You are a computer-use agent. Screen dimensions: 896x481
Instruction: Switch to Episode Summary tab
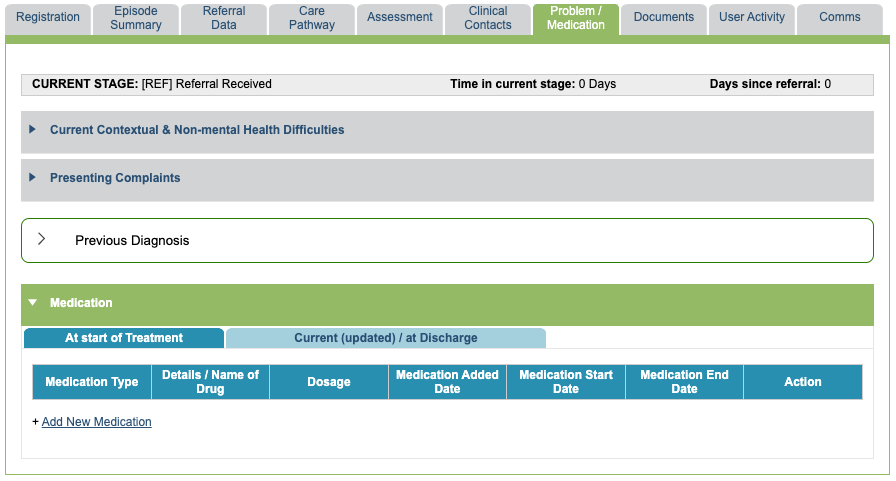click(x=136, y=18)
